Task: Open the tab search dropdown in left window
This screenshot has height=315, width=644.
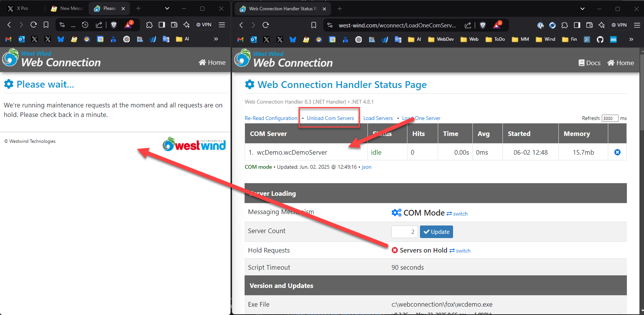Action: [167, 8]
